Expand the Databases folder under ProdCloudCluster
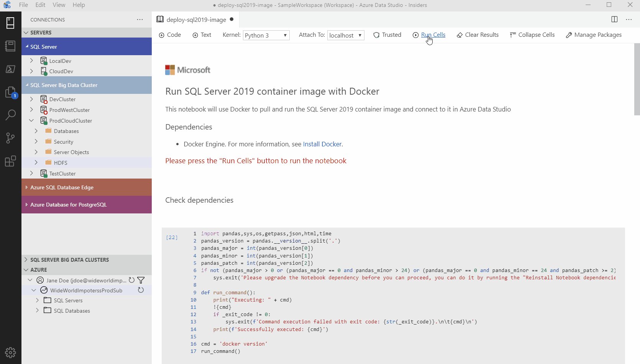Viewport: 640px width, 364px height. click(36, 131)
